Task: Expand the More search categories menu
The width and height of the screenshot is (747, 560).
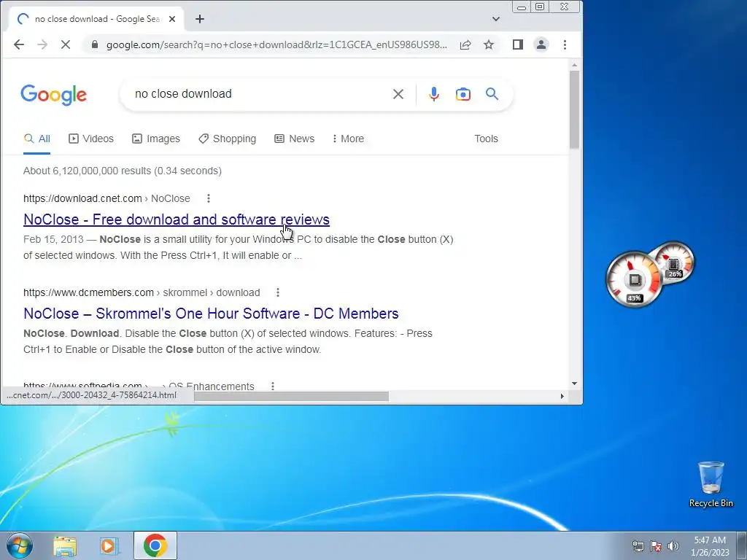Action: (348, 139)
